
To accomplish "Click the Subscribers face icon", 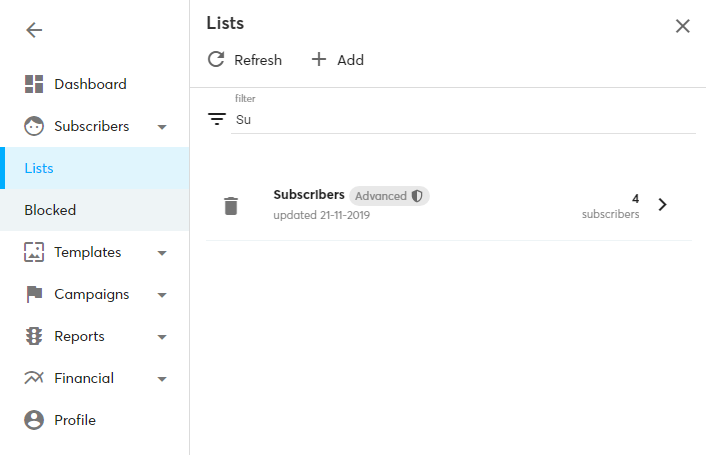I will pos(34,126).
